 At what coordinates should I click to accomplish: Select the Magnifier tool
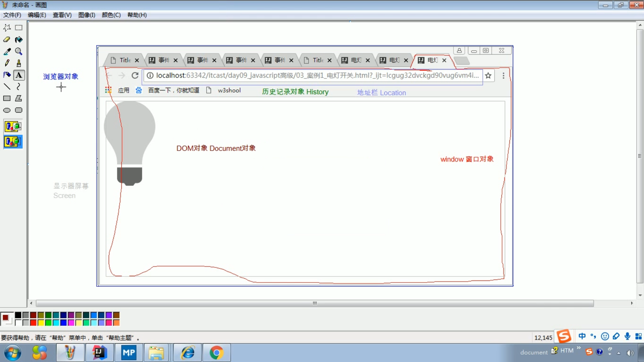[19, 51]
